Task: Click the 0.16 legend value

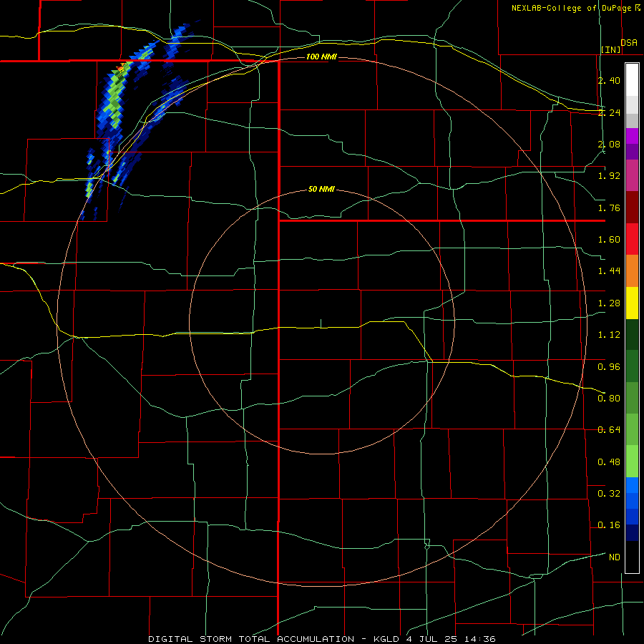Action: [x=609, y=525]
